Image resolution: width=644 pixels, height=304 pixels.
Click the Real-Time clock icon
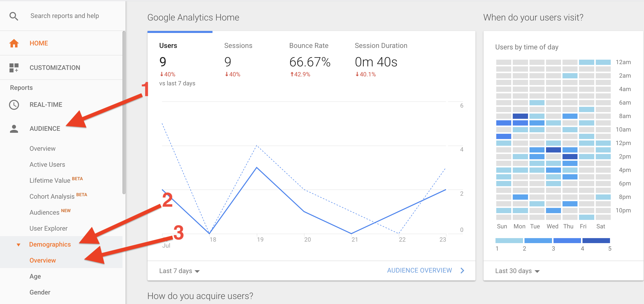[x=14, y=105]
